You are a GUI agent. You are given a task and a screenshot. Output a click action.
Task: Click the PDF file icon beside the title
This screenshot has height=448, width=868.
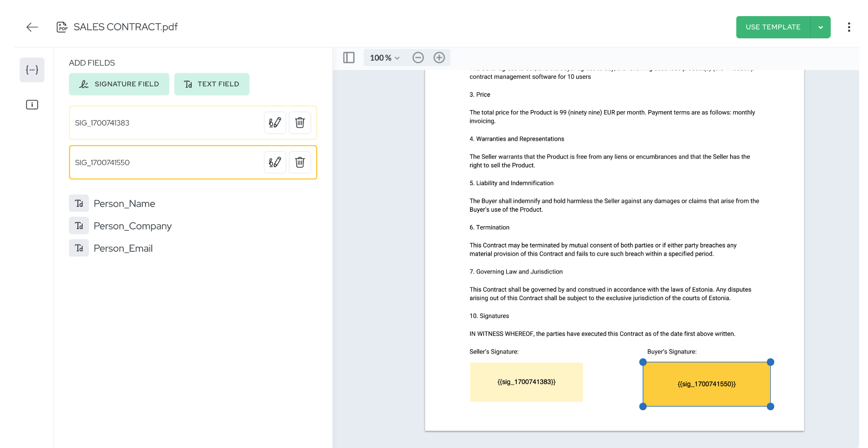[62, 27]
